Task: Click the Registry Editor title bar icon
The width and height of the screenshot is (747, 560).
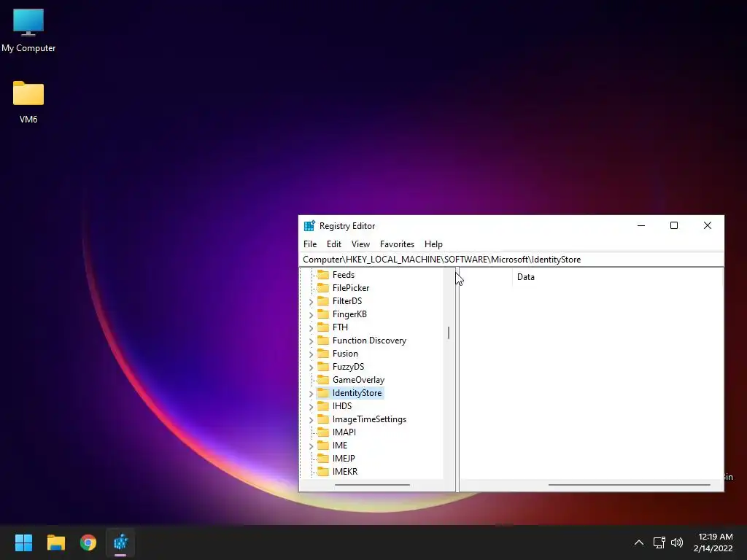Action: pos(309,226)
